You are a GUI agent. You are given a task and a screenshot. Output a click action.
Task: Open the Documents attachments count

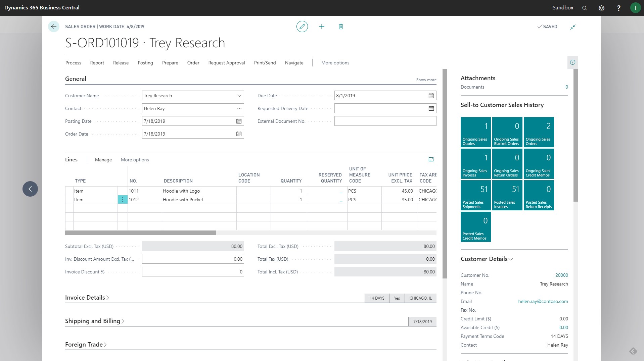point(567,87)
